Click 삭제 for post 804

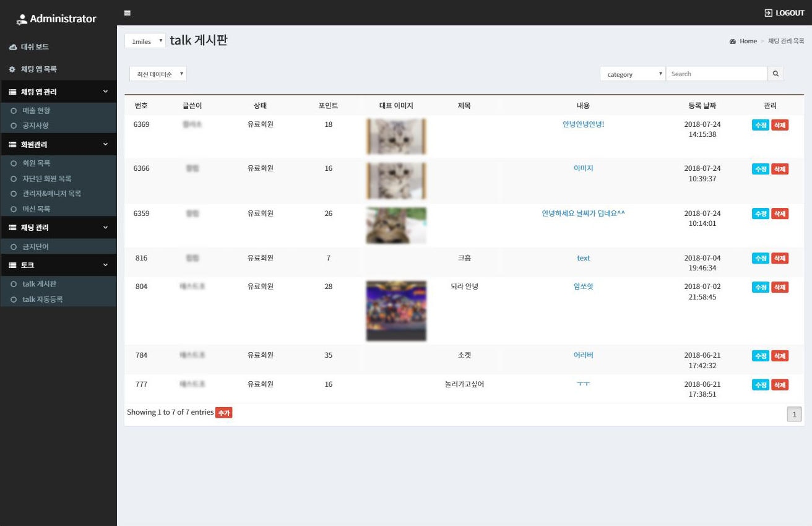[780, 287]
